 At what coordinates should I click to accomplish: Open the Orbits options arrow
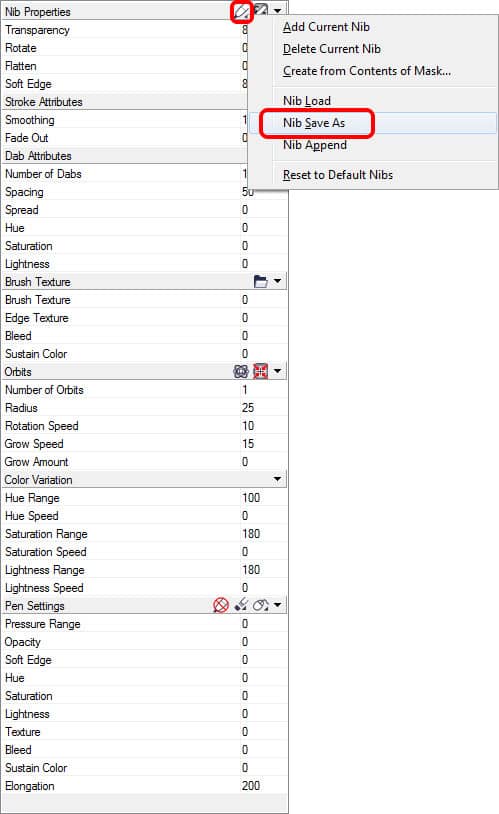[277, 371]
